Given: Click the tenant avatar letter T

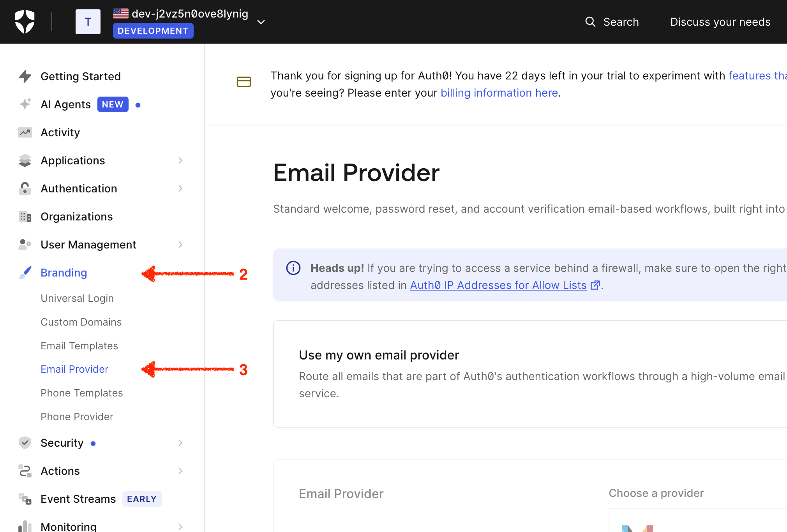Looking at the screenshot, I should (x=88, y=22).
